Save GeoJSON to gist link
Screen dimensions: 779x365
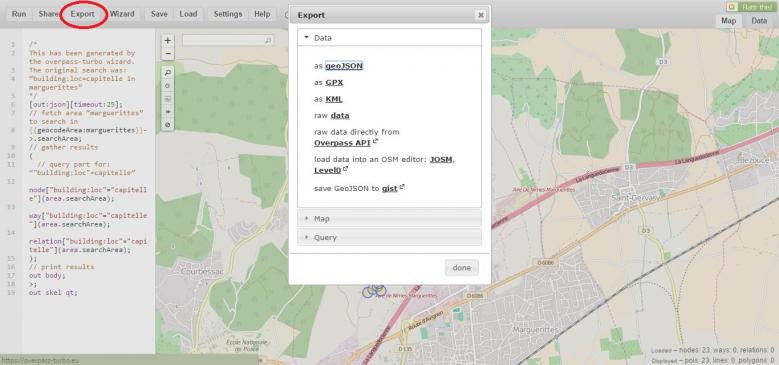[x=390, y=189]
